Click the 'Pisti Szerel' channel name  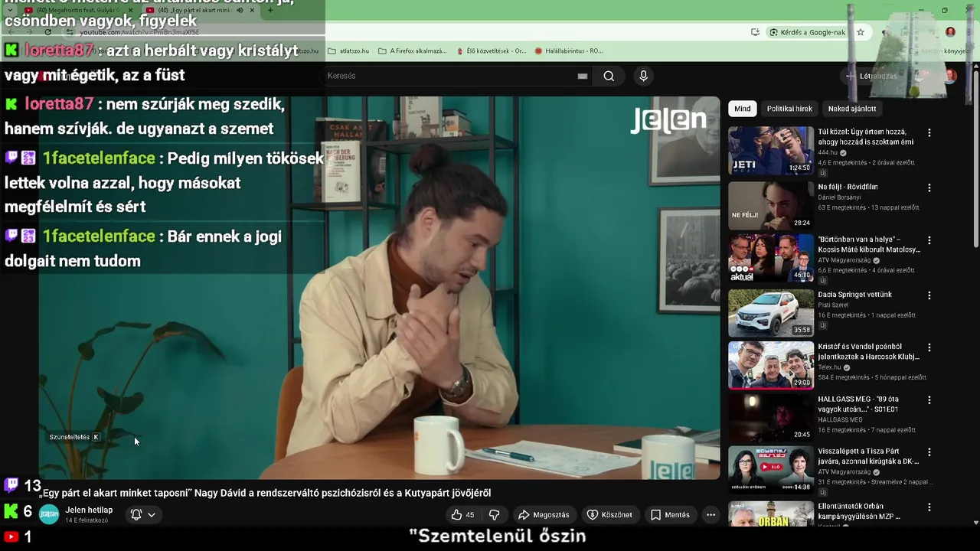pos(832,305)
